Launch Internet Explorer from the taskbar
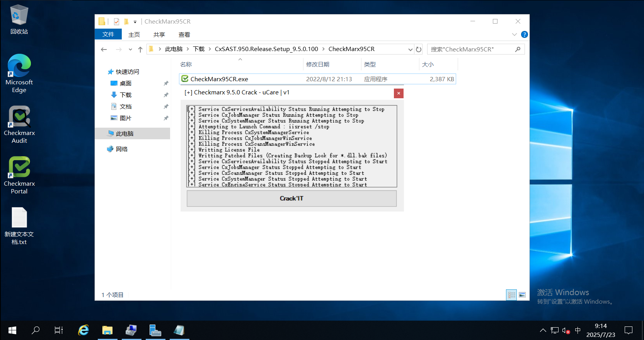 pos(83,330)
